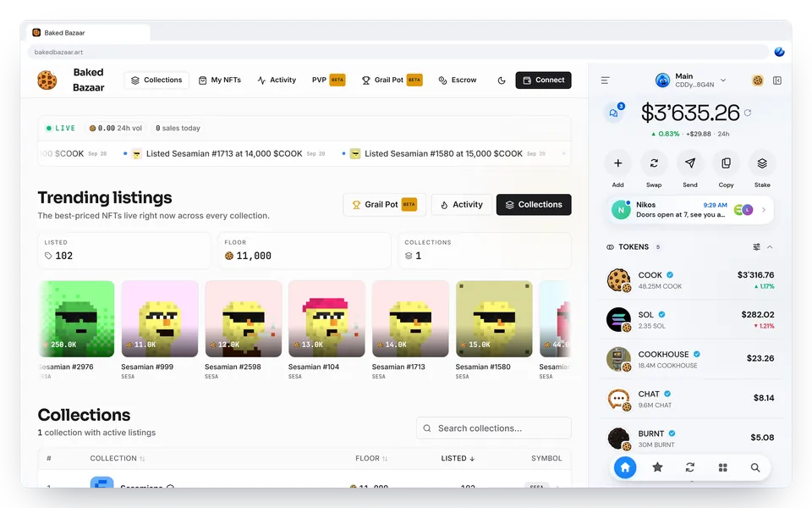The height and width of the screenshot is (508, 812).
Task: Open the token filter settings icon
Action: pyautogui.click(x=756, y=246)
